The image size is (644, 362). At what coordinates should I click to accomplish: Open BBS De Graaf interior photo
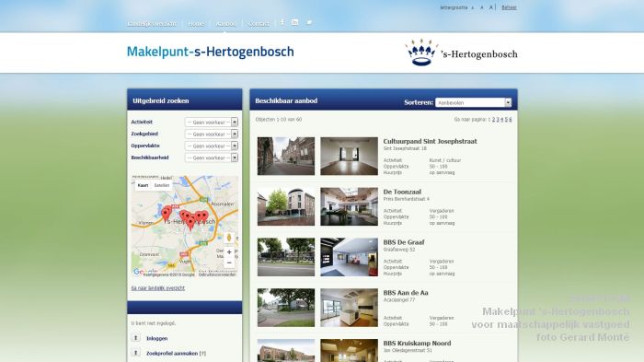[349, 257]
